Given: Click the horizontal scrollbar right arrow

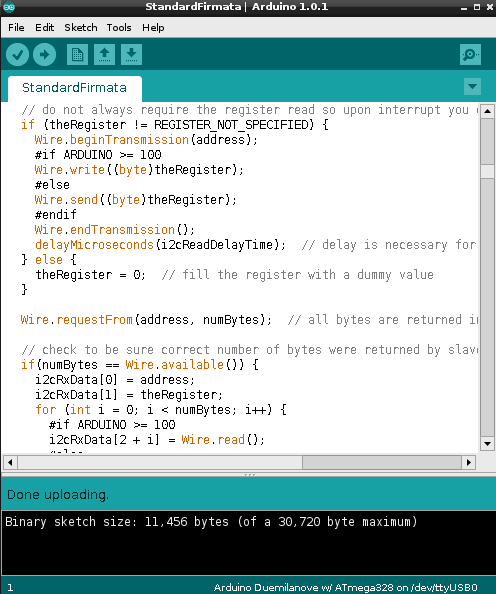Looking at the screenshot, I should pos(469,462).
